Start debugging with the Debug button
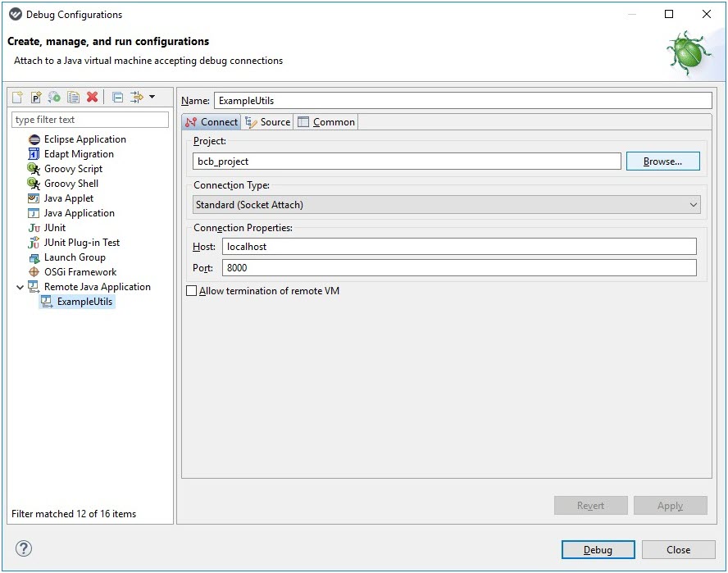The width and height of the screenshot is (728, 573). click(x=598, y=550)
